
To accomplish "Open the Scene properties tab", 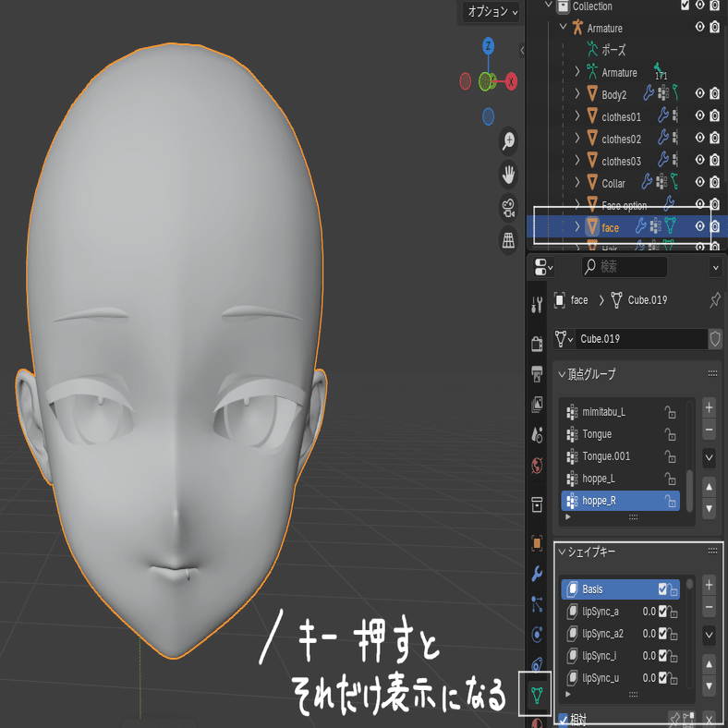I will coord(537,434).
